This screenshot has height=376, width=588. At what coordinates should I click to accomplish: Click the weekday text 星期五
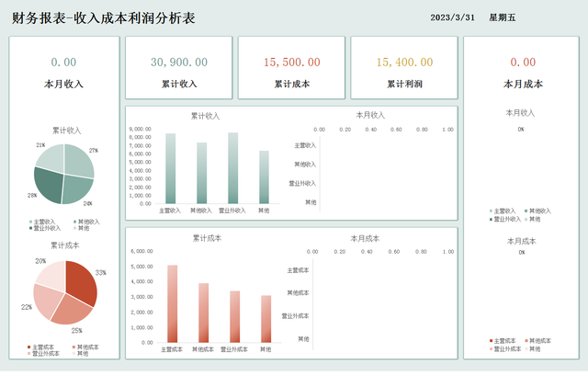coord(503,17)
